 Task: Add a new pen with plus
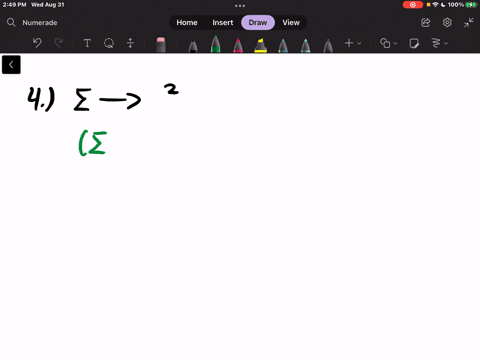click(349, 43)
